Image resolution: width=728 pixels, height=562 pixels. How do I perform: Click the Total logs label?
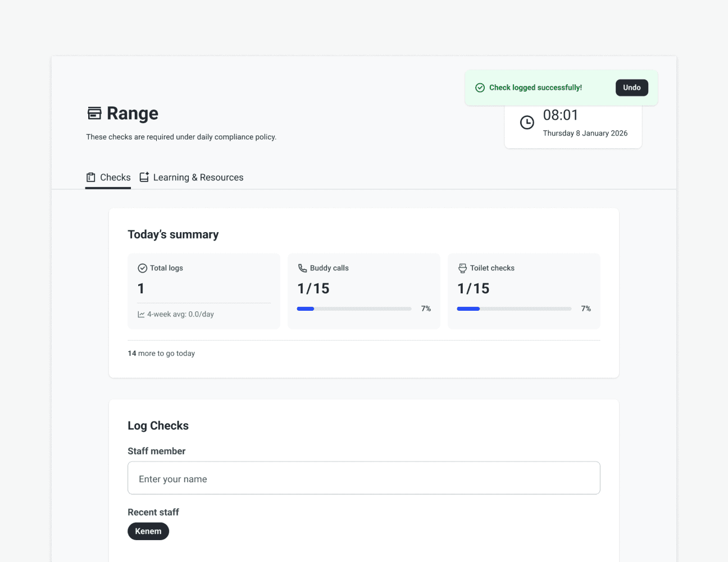(166, 268)
